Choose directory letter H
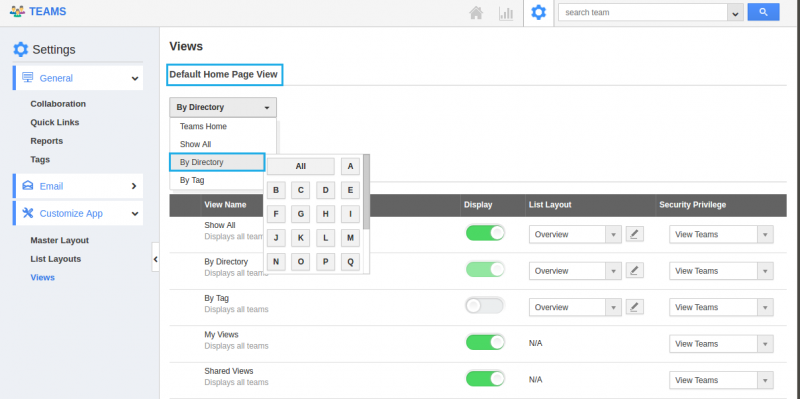Screen dimensions: 800x399 [326, 214]
